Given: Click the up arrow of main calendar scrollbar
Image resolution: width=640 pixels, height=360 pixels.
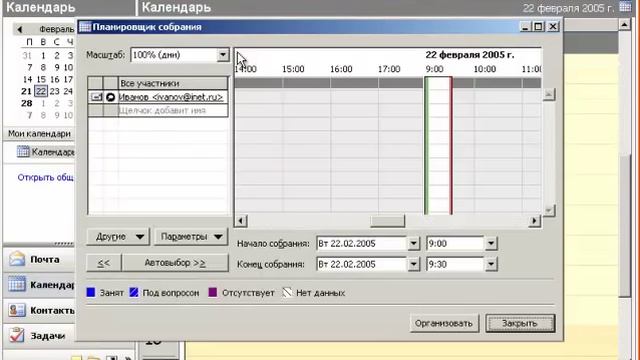Looking at the screenshot, I should pos(624,24).
